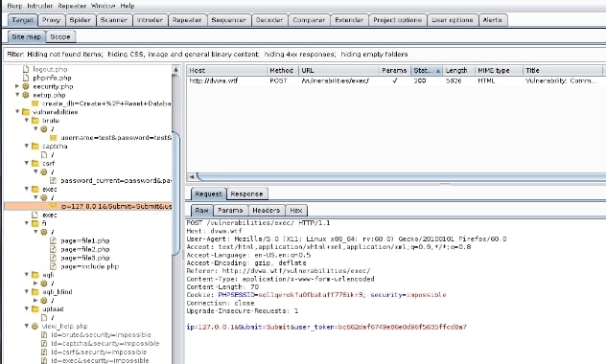The height and width of the screenshot is (364, 606).
Task: Switch to the Scanner tab
Action: tap(114, 20)
